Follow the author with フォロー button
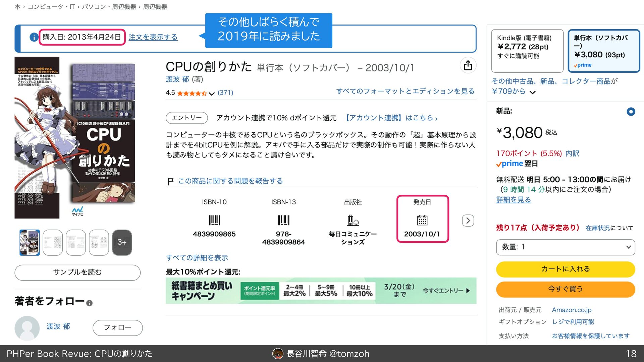Screen dimensions: 644x362 point(117,327)
